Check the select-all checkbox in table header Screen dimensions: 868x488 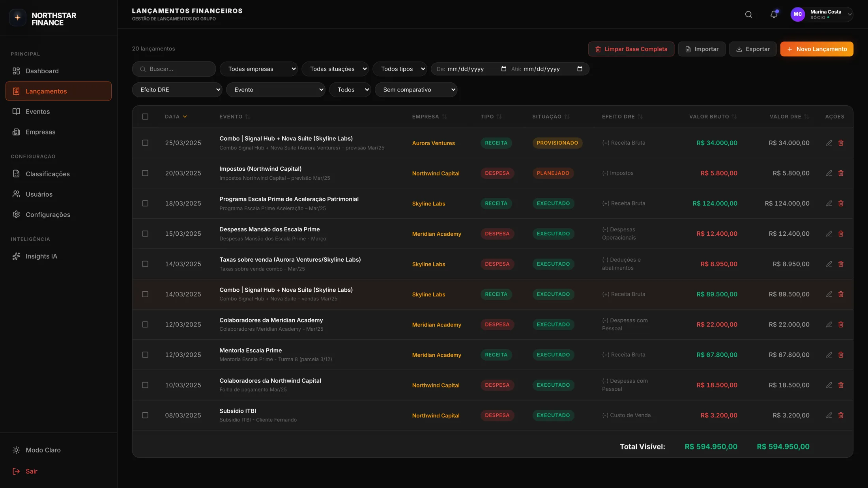tap(145, 117)
